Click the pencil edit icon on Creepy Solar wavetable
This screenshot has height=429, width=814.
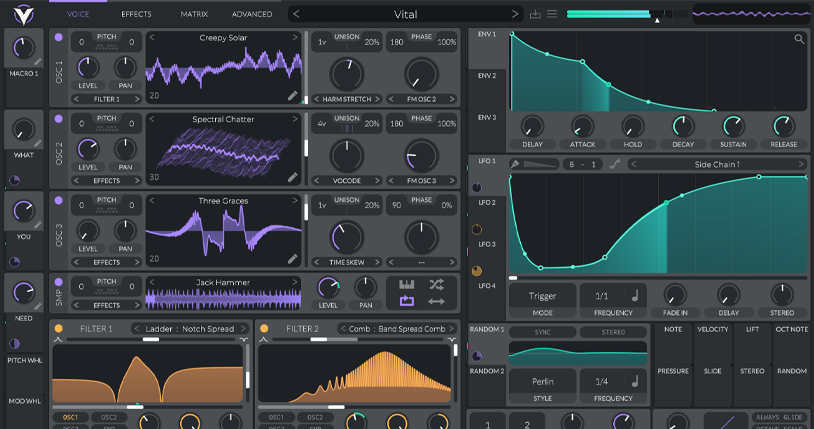[292, 96]
